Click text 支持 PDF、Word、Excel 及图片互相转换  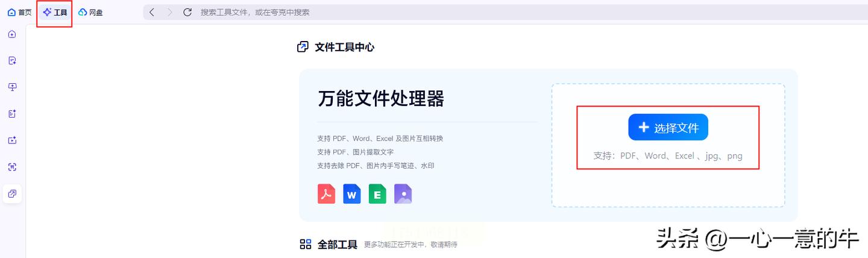click(x=380, y=139)
